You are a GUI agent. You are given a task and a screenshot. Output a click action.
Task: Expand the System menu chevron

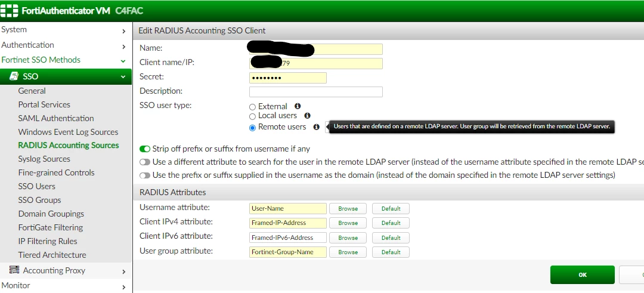[123, 31]
